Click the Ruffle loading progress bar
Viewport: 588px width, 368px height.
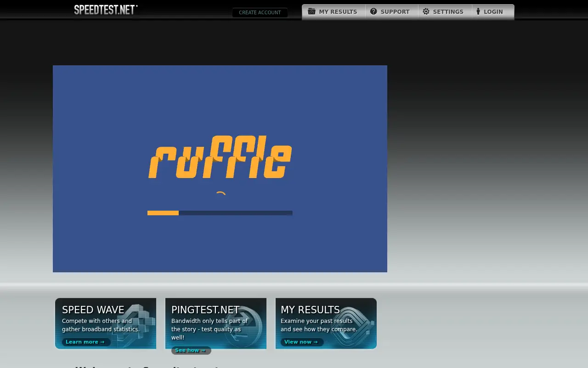tap(220, 213)
